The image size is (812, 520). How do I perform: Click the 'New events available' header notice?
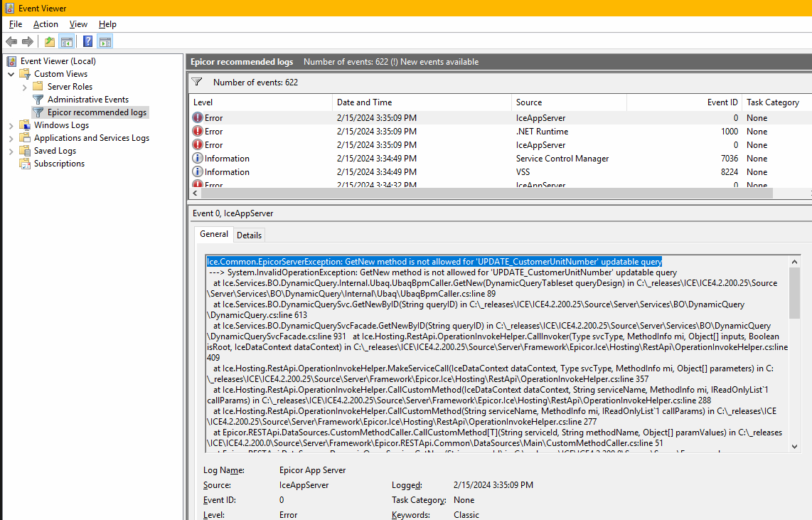coord(439,62)
